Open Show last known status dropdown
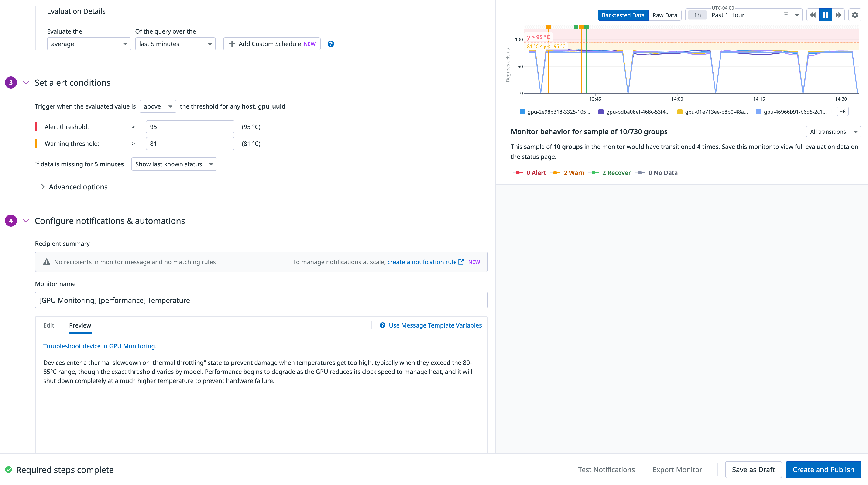This screenshot has height=485, width=868. pos(174,164)
